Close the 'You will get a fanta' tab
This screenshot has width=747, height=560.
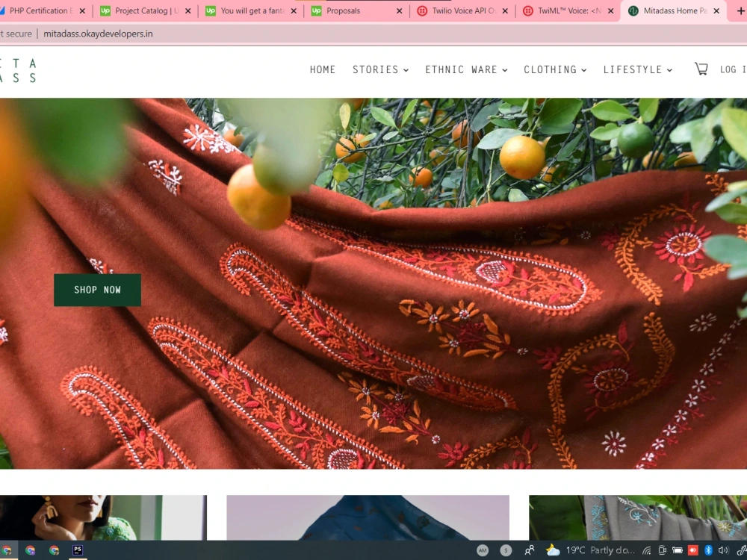(x=294, y=10)
